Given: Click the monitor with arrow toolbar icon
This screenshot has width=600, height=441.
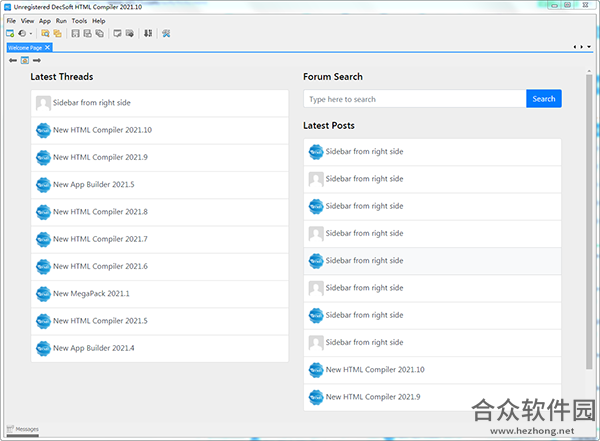Looking at the screenshot, I should [x=130, y=34].
